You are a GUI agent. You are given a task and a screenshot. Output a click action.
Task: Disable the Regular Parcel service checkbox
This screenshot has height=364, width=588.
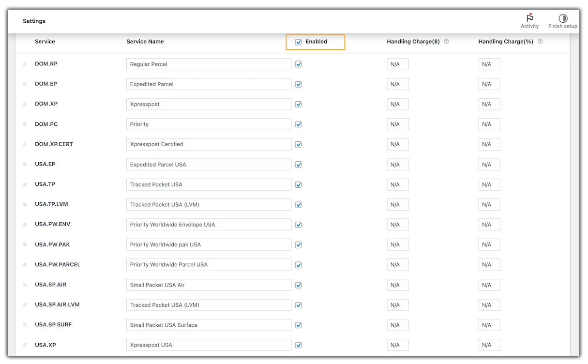299,64
